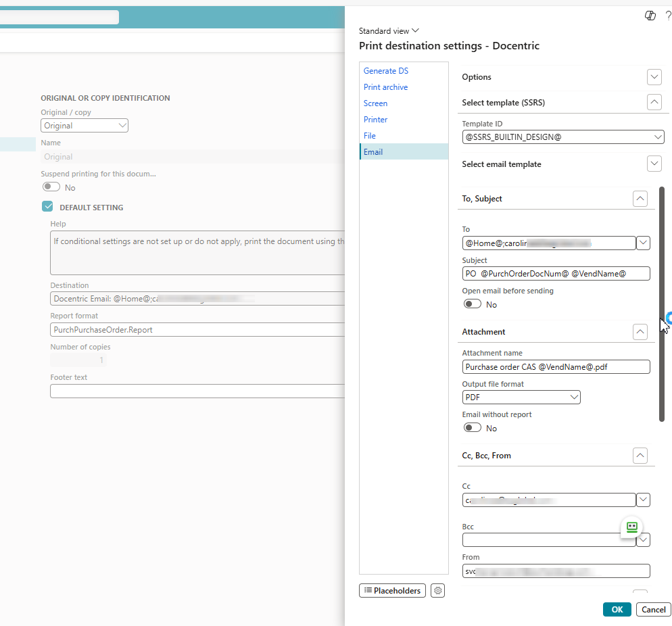Click the settings gear next to Placeholders
Screen dimensions: 672x626
[438, 591]
